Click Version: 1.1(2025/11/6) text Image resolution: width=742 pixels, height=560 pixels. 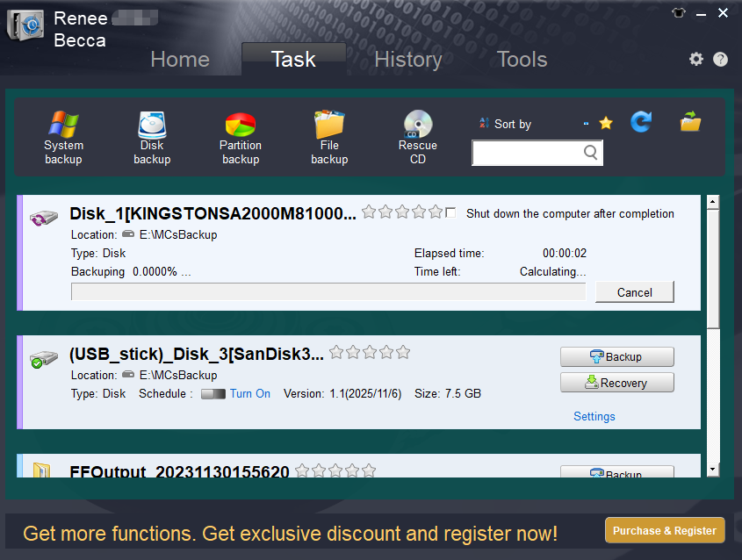342,393
